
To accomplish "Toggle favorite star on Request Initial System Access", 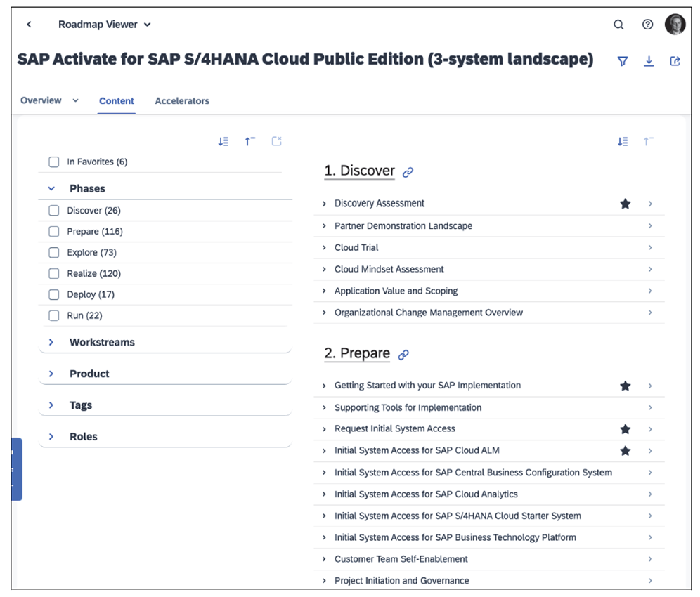I will coord(626,429).
